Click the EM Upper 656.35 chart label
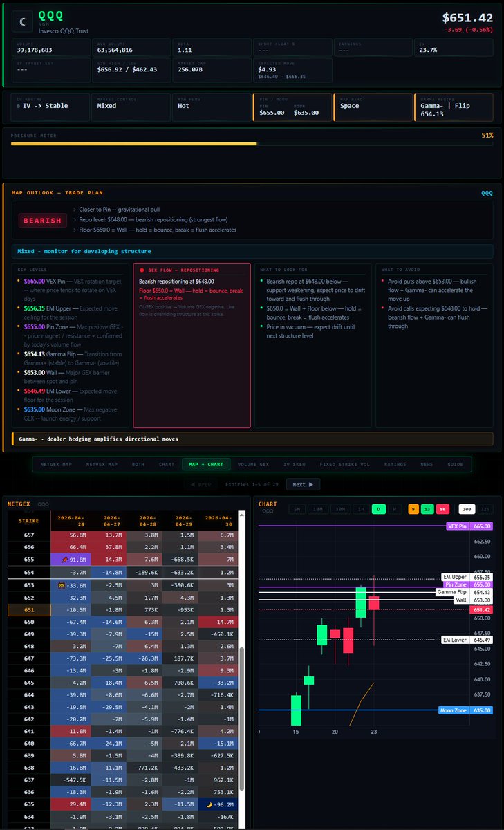Image resolution: width=504 pixels, height=830 pixels. click(467, 577)
